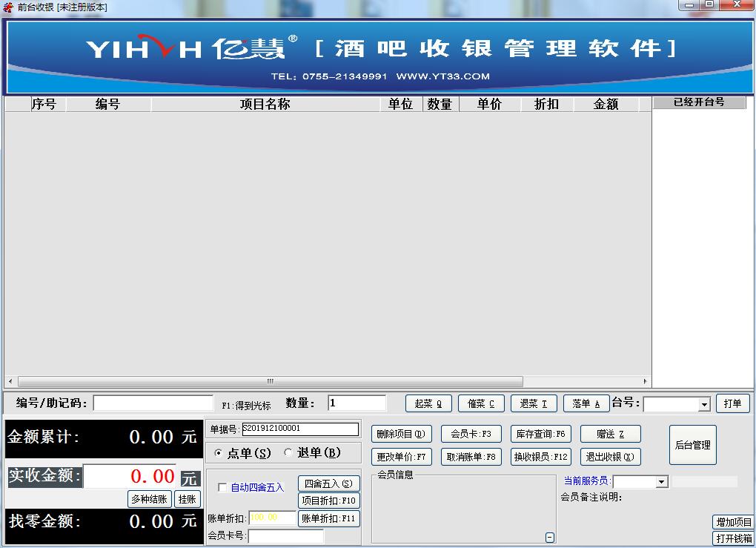The width and height of the screenshot is (756, 548).
Task: Click the 实收金额 amount field
Action: [x=130, y=476]
